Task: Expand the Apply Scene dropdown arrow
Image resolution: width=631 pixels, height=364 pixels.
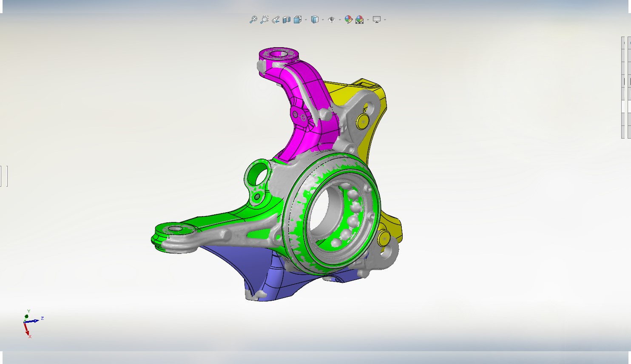Action: click(368, 20)
